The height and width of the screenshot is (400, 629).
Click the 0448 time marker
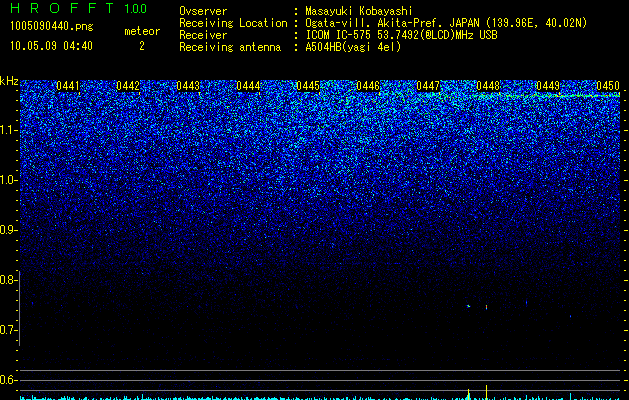(x=488, y=86)
